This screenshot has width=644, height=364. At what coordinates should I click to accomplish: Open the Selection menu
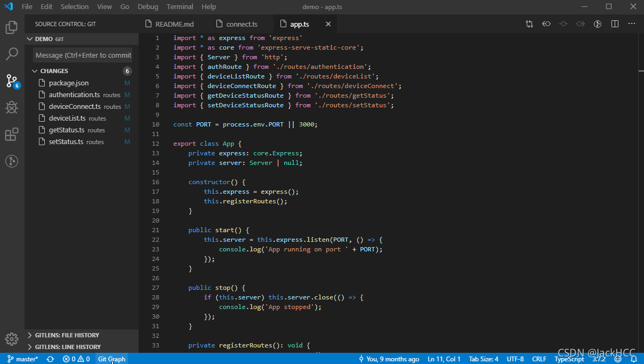click(x=75, y=6)
